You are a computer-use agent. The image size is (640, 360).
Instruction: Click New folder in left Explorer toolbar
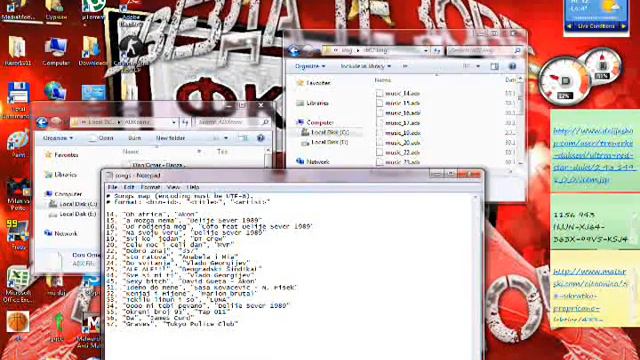click(170, 138)
